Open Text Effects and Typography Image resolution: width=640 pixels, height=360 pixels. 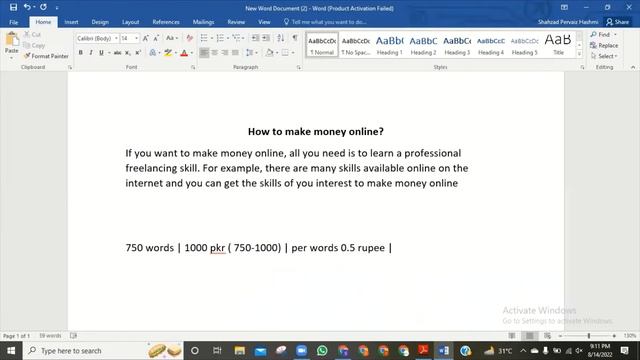[153, 53]
